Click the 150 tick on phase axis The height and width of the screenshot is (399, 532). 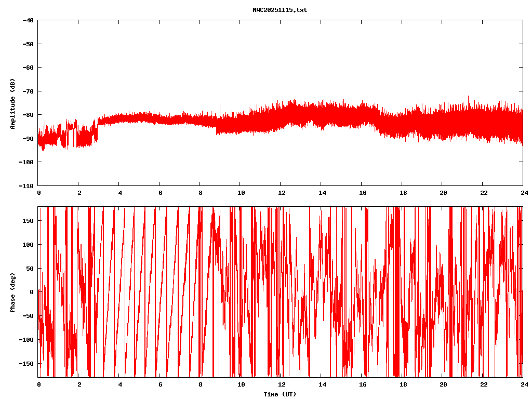click(x=28, y=221)
